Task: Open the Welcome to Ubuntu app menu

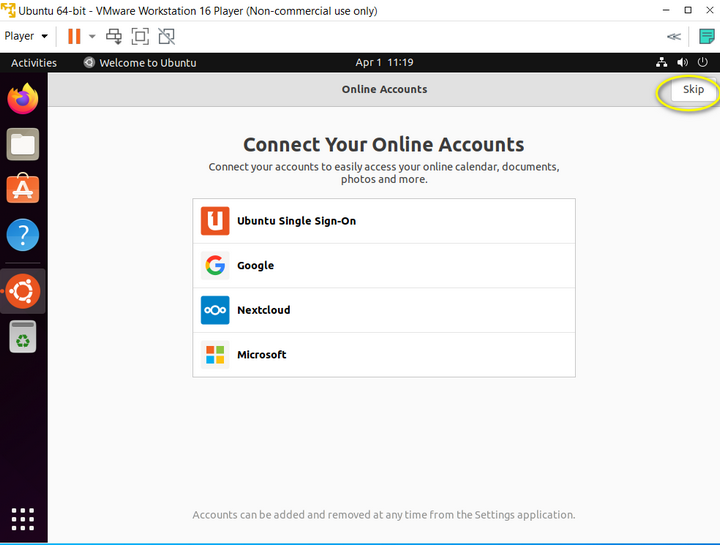Action: (x=140, y=63)
